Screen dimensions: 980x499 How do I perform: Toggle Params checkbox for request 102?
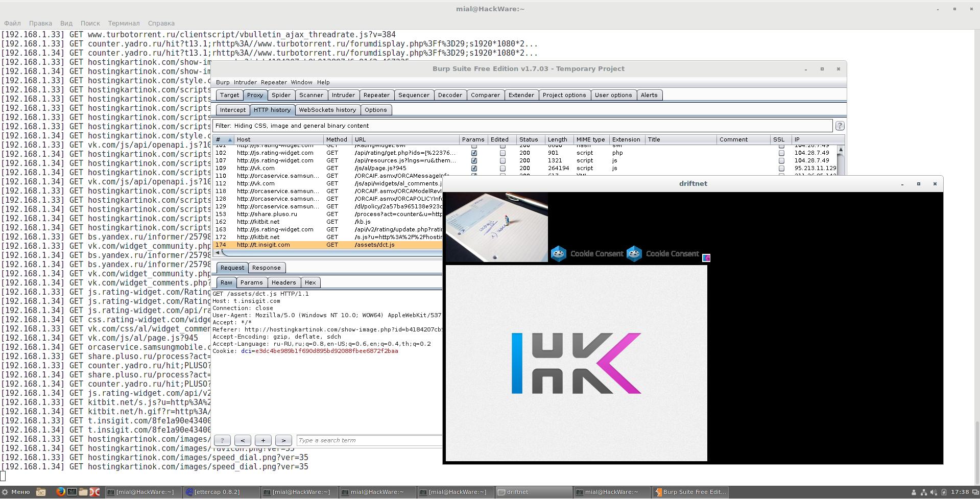474,153
